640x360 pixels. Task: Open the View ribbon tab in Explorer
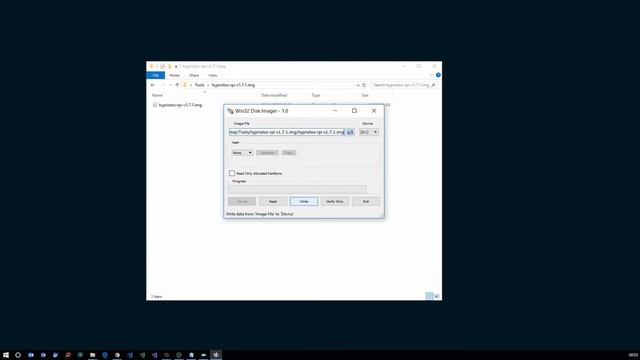pos(213,76)
